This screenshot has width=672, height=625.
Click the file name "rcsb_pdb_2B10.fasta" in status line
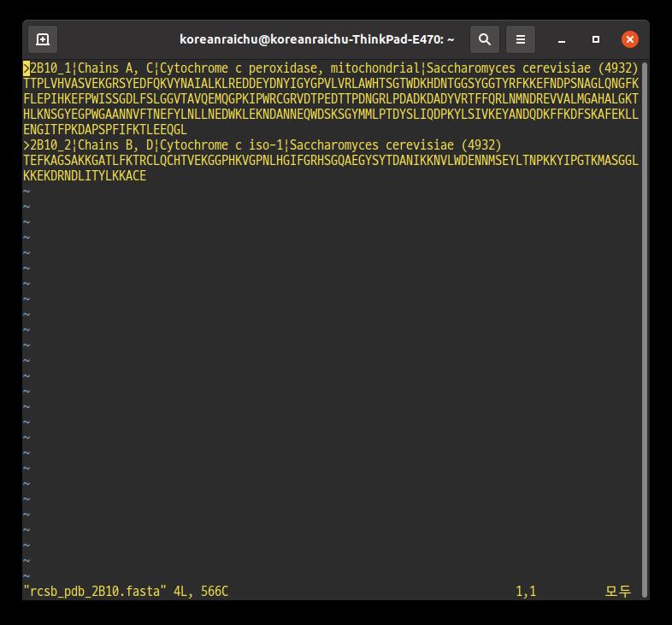pyautogui.click(x=94, y=592)
